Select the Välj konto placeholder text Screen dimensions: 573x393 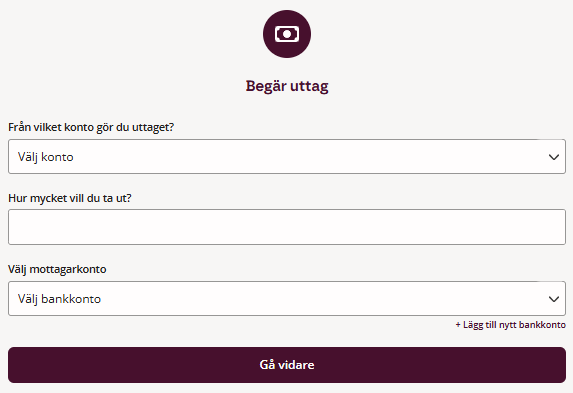point(46,157)
